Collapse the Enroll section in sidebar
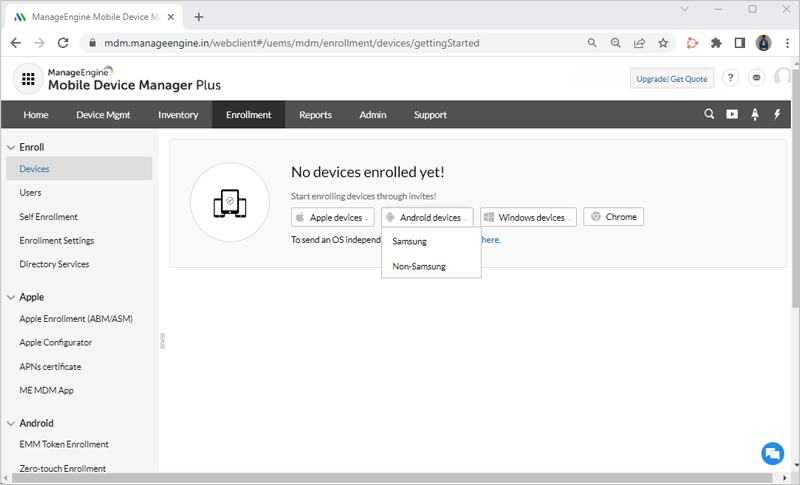The image size is (800, 485). coord(11,147)
